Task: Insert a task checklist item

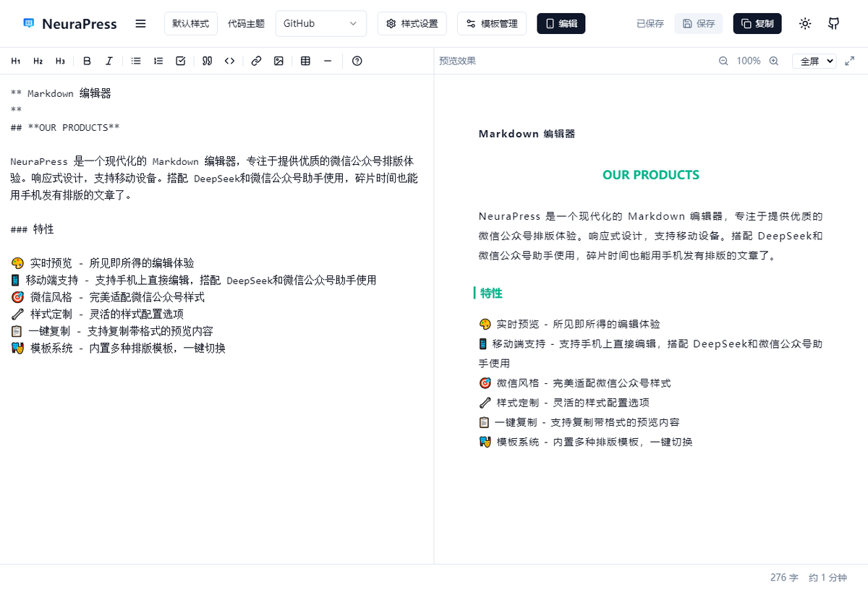Action: point(181,61)
